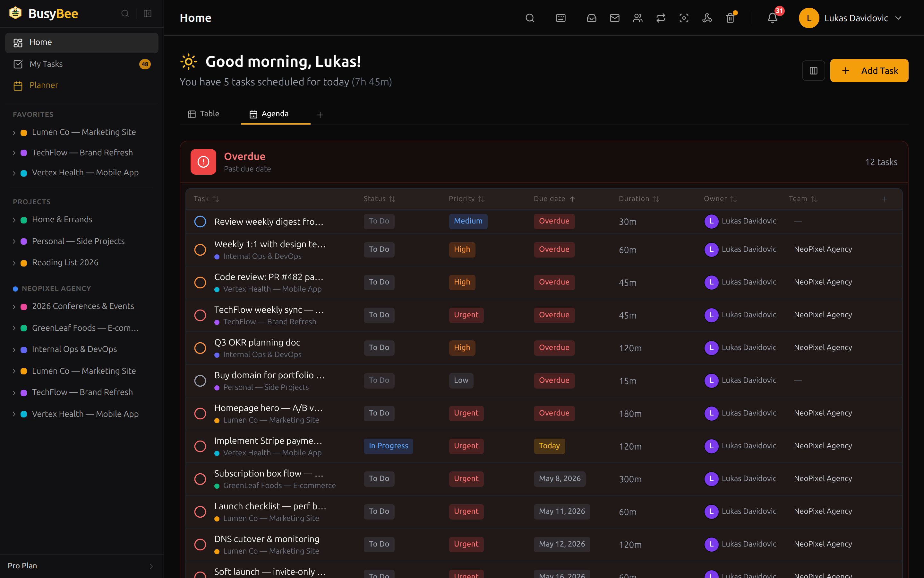Viewport: 924px width, 578px height.
Task: Open notifications bell with 31 badge
Action: pos(773,18)
